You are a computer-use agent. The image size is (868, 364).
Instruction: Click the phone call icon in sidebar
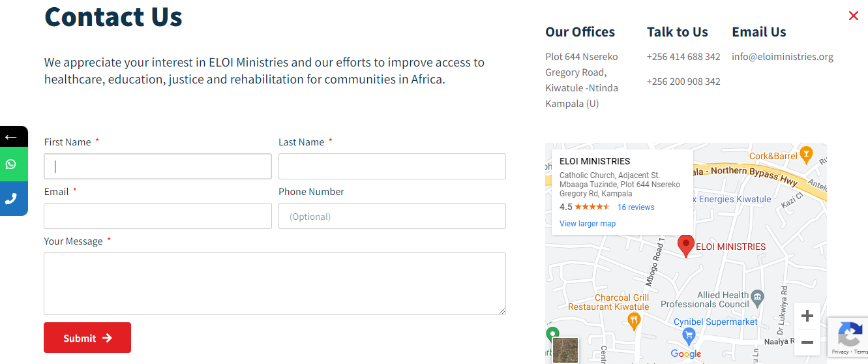click(11, 199)
